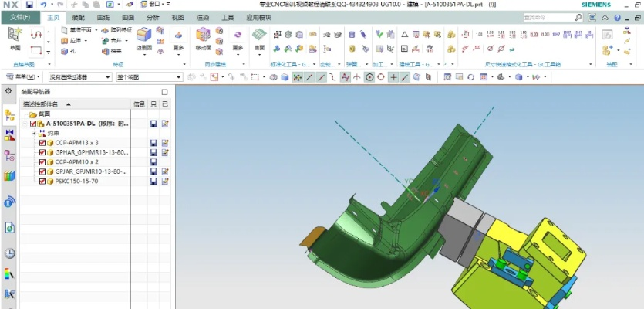Image resolution: width=644 pixels, height=309 pixels.
Task: Expand the 约束 constraints tree node
Action: (33, 133)
